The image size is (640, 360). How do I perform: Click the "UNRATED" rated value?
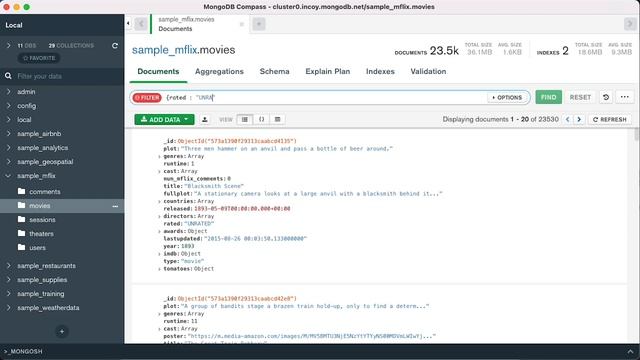point(199,224)
